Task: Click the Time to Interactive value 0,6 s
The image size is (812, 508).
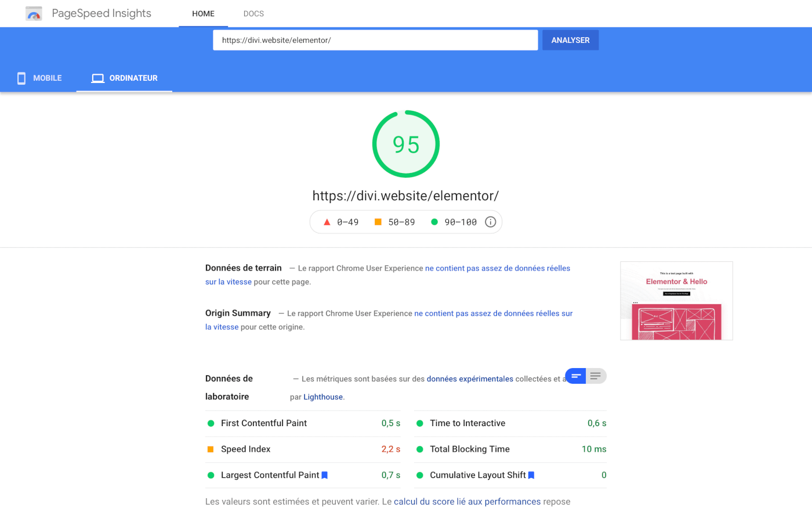Action: point(597,423)
